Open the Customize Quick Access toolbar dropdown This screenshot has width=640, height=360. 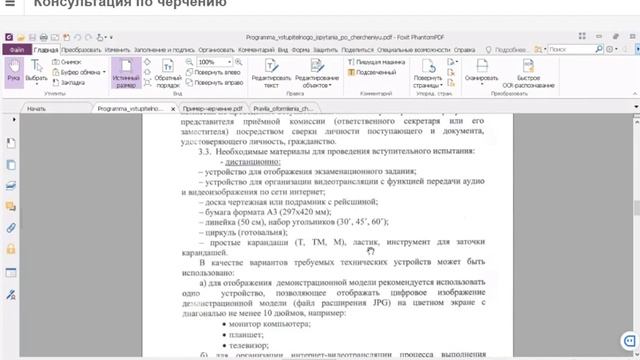click(x=111, y=37)
